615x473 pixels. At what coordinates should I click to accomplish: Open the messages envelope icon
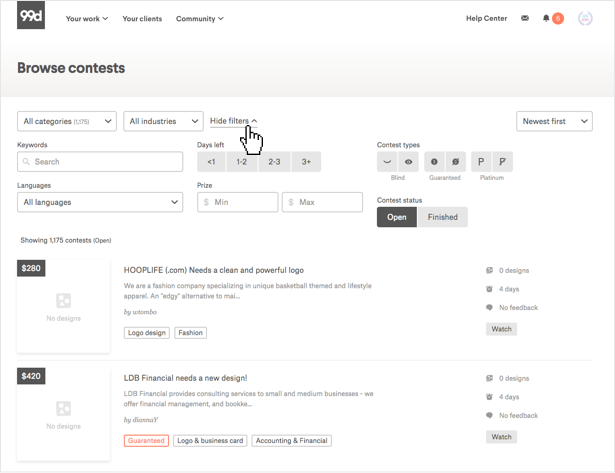pos(525,18)
